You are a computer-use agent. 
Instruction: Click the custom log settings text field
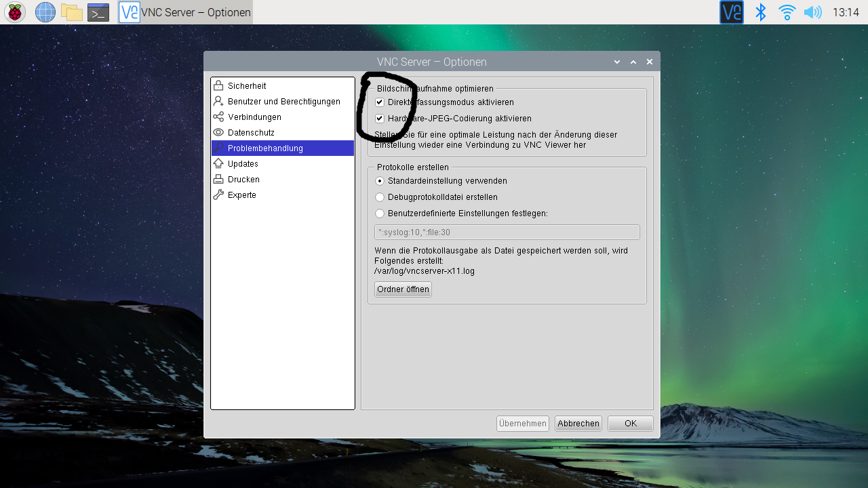(x=507, y=232)
